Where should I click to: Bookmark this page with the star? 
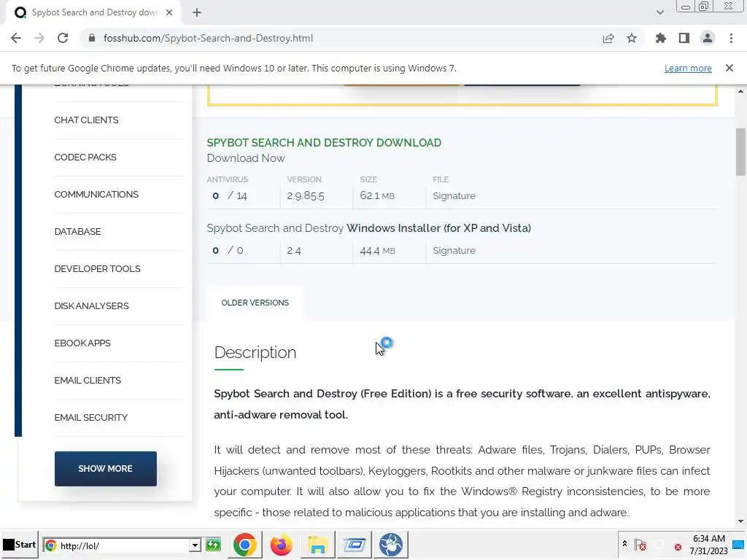(632, 38)
